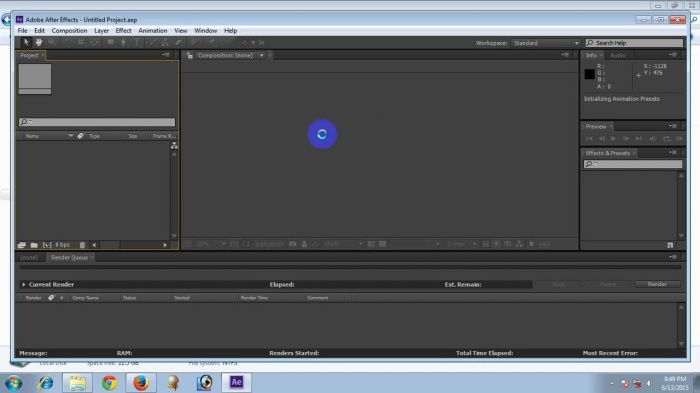This screenshot has height=393, width=700.
Task: Open the project flowchart view icon
Action: click(174, 146)
